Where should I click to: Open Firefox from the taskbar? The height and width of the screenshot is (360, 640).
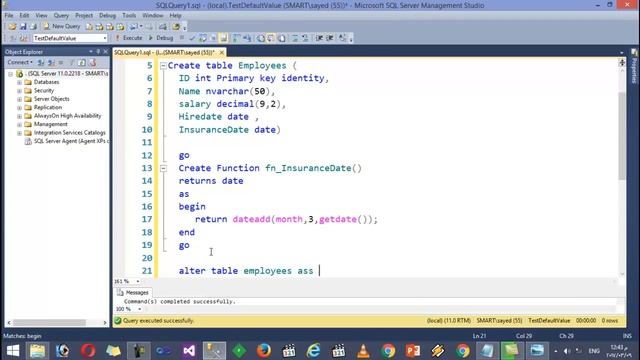point(264,351)
